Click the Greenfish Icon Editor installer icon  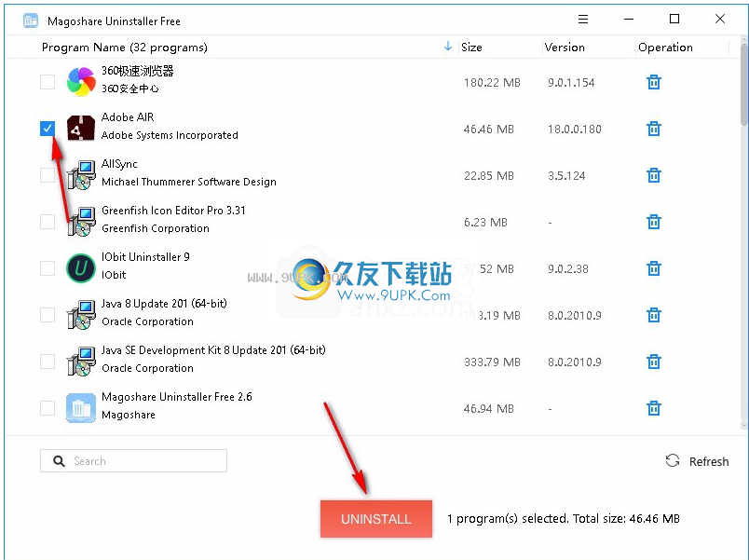(x=81, y=221)
